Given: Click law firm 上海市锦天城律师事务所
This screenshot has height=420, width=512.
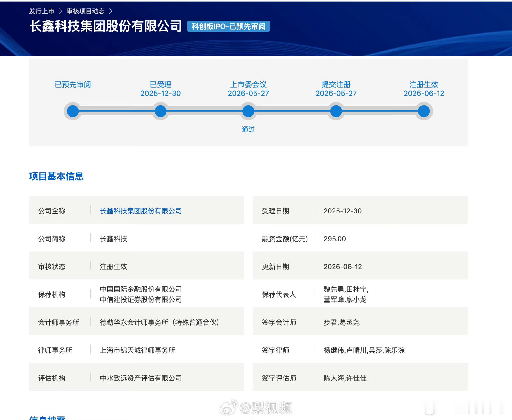Looking at the screenshot, I should (137, 350).
